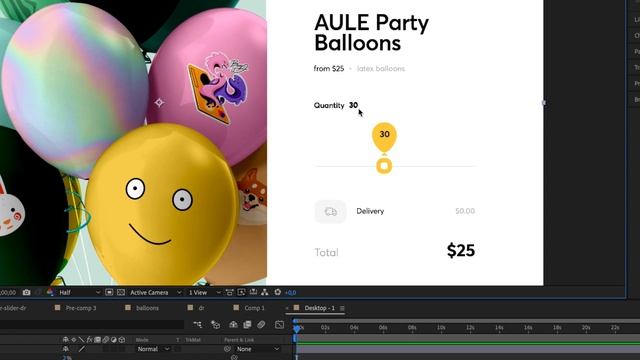Click the Region of Interest icon
The height and width of the screenshot is (360, 640).
pyautogui.click(x=109, y=292)
